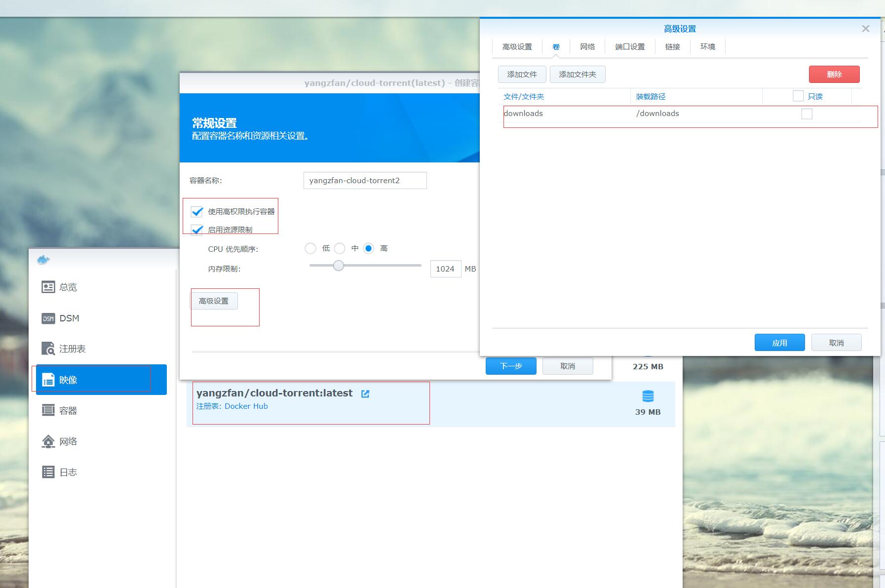The image size is (885, 588).
Task: Open the 总览 overview panel
Action: [x=68, y=287]
